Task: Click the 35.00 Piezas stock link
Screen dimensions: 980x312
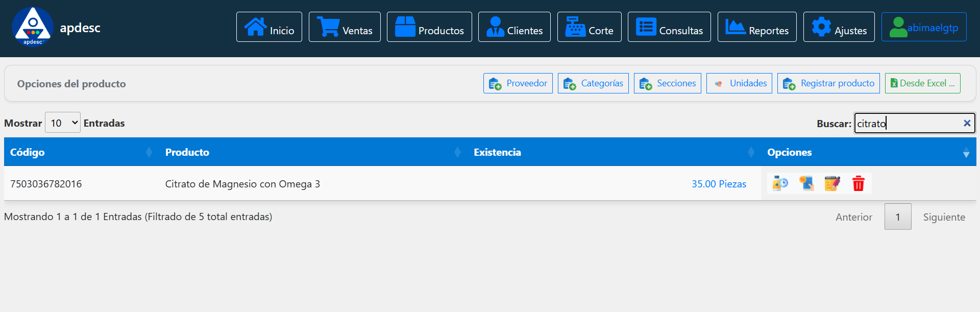Action: tap(719, 184)
